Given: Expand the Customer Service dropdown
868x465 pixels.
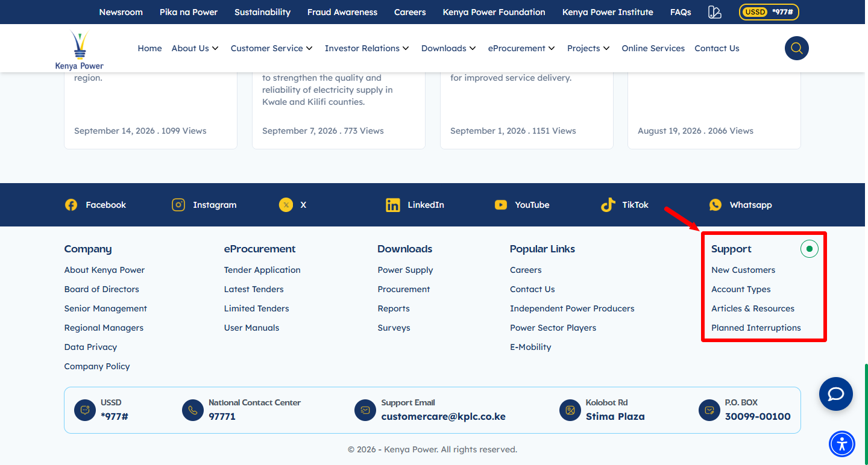Looking at the screenshot, I should [272, 48].
